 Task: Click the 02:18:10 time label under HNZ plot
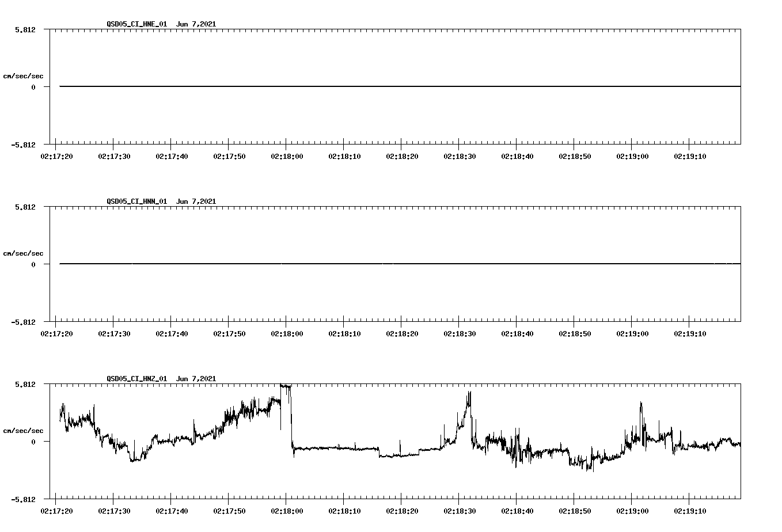click(344, 511)
